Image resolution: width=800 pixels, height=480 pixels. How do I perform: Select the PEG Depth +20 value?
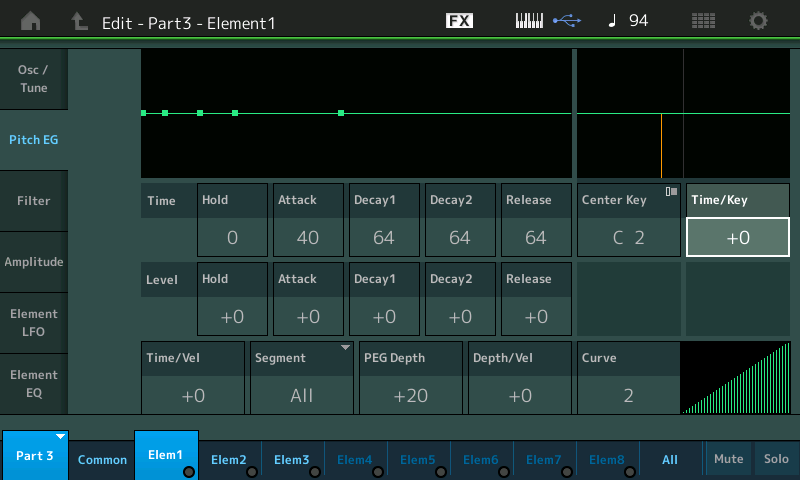411,395
